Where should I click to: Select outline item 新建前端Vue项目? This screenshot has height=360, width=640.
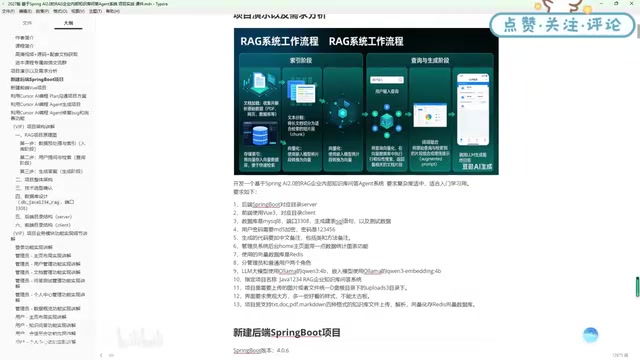pyautogui.click(x=29, y=87)
